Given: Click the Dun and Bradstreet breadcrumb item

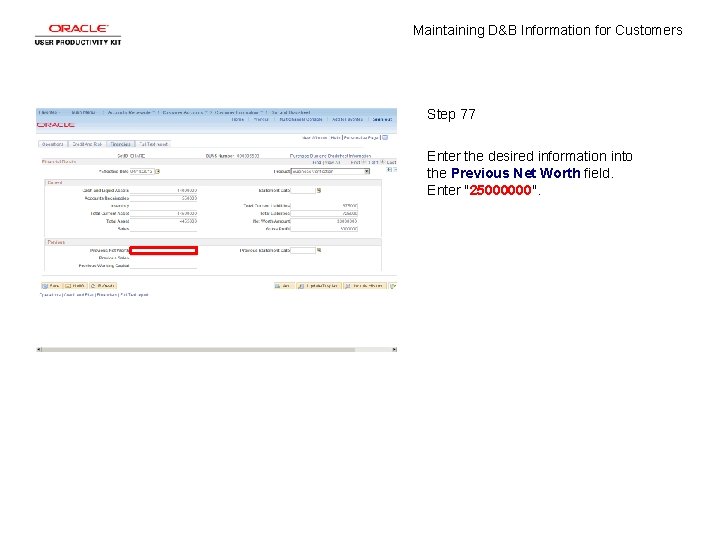Looking at the screenshot, I should [291, 112].
